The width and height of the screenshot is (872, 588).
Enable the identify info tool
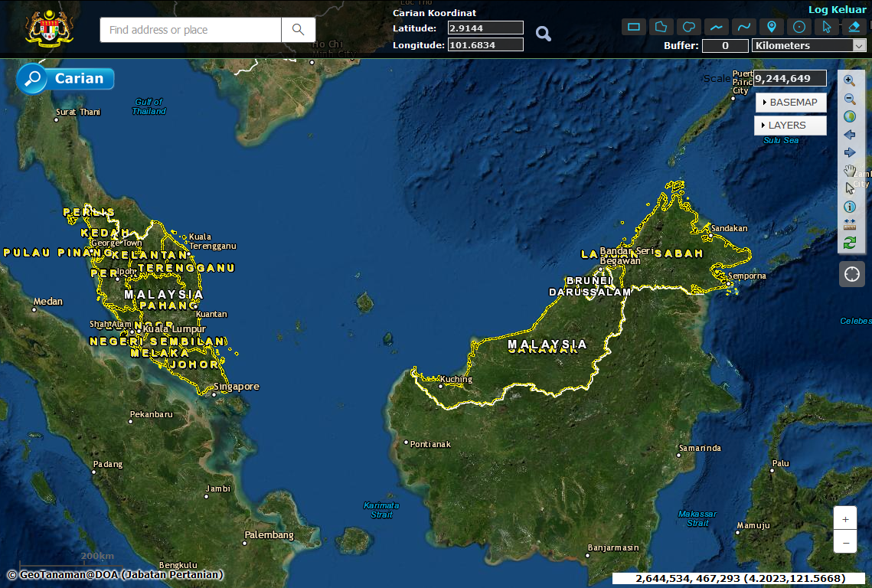[x=849, y=207]
